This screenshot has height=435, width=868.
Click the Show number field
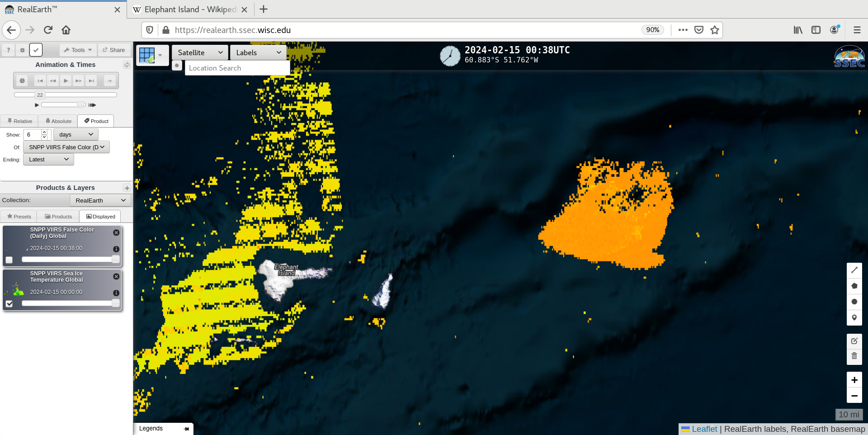coord(33,135)
